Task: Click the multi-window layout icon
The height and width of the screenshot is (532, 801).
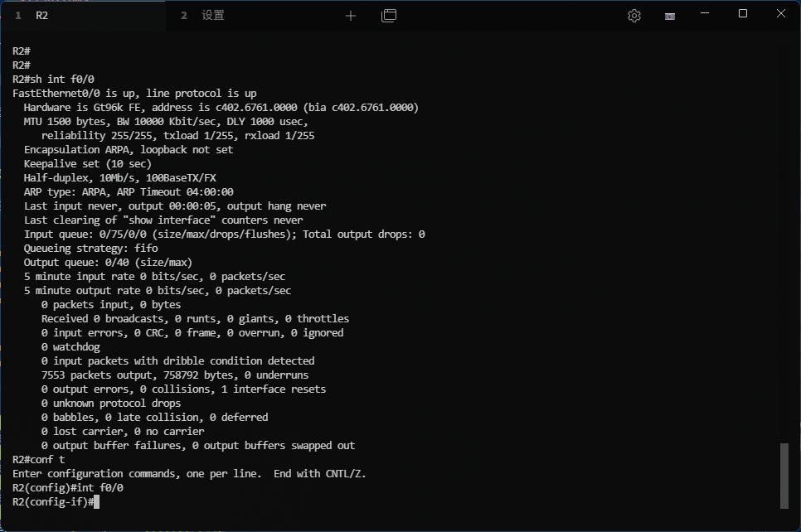Action: click(x=389, y=16)
